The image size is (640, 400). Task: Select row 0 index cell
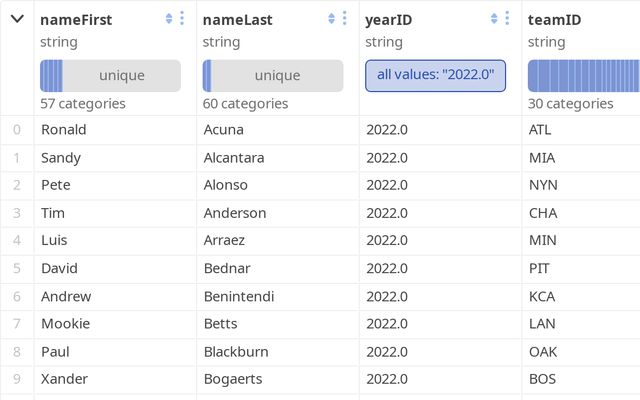tap(17, 129)
